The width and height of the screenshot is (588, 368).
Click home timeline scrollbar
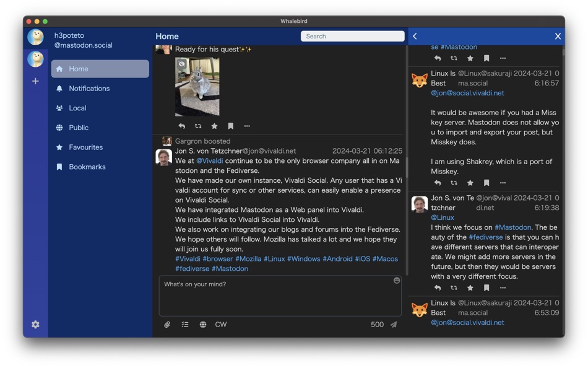(407, 167)
